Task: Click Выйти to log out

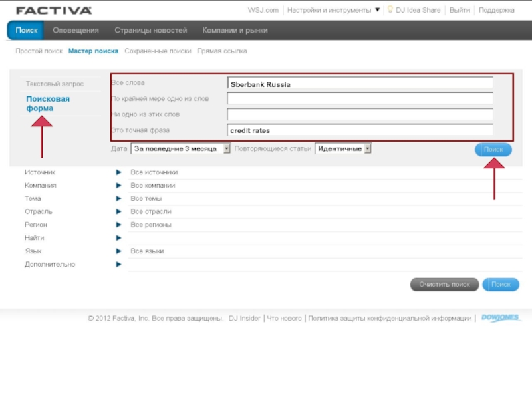Action: [460, 10]
